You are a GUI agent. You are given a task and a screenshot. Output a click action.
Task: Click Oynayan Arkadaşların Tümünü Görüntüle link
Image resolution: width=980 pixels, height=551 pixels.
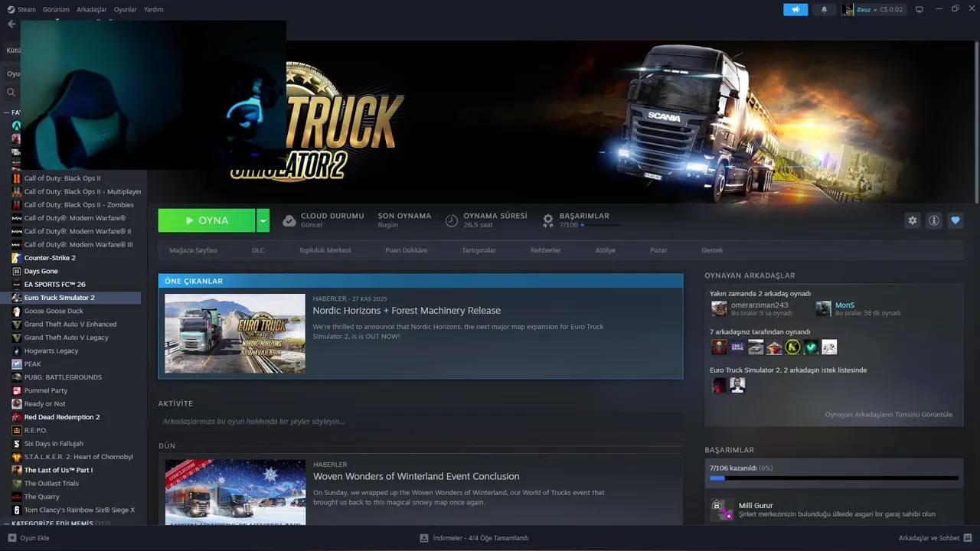pyautogui.click(x=889, y=415)
